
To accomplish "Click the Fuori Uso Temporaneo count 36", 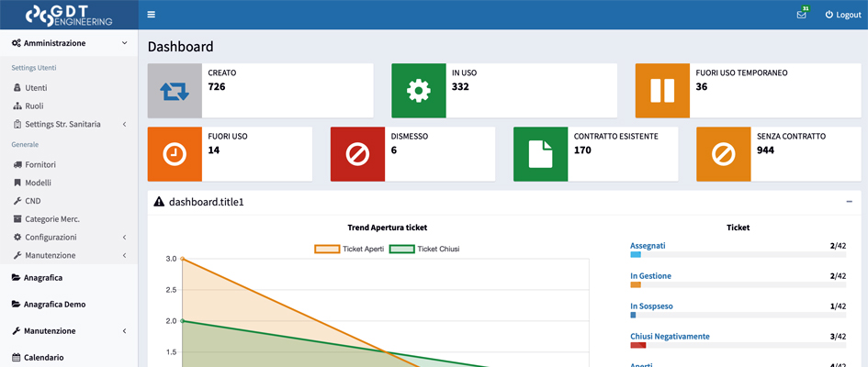I will point(702,87).
